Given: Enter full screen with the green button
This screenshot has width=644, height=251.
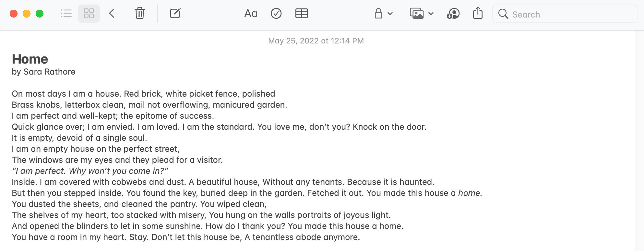Looking at the screenshot, I should (40, 14).
